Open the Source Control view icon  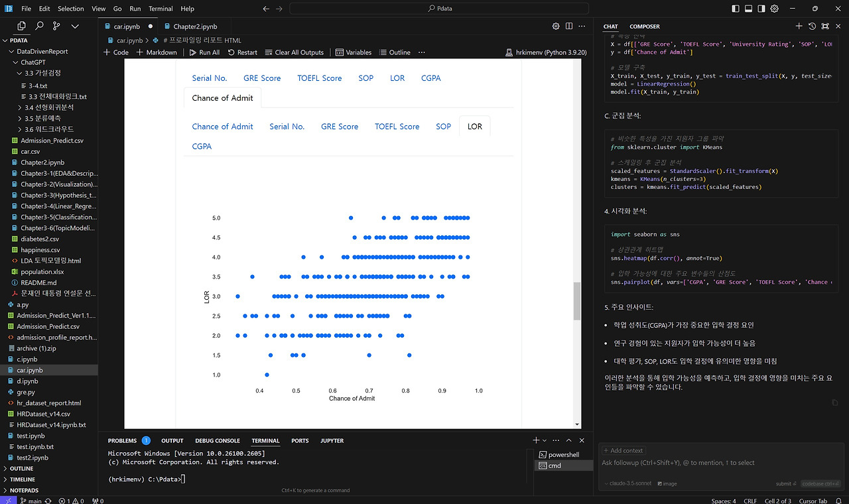tap(56, 26)
